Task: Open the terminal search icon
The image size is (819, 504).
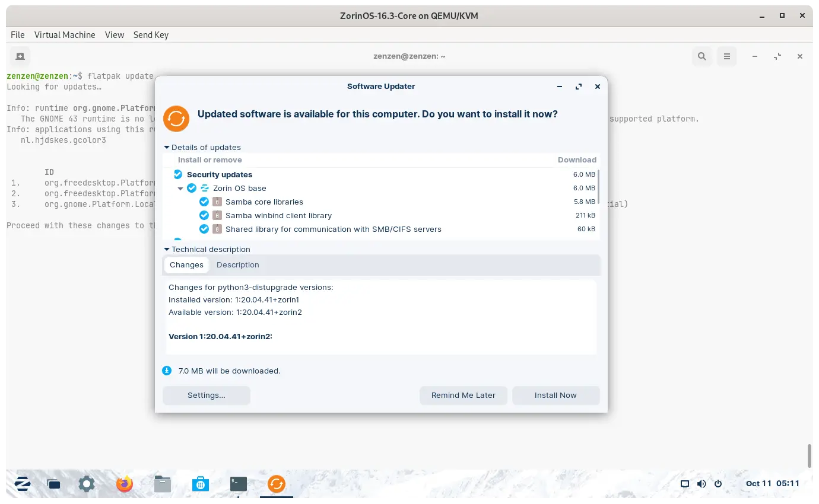Action: point(702,56)
